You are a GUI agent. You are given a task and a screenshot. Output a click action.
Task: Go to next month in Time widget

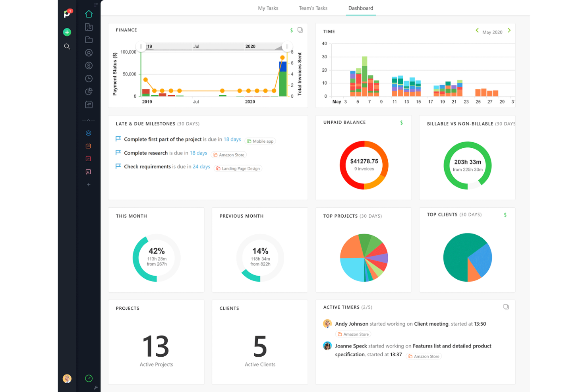[509, 30]
